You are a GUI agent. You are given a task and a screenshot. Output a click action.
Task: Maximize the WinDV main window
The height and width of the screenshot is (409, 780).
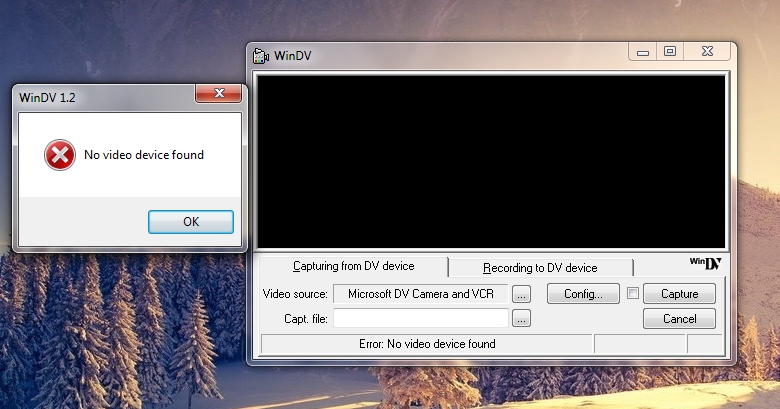670,51
